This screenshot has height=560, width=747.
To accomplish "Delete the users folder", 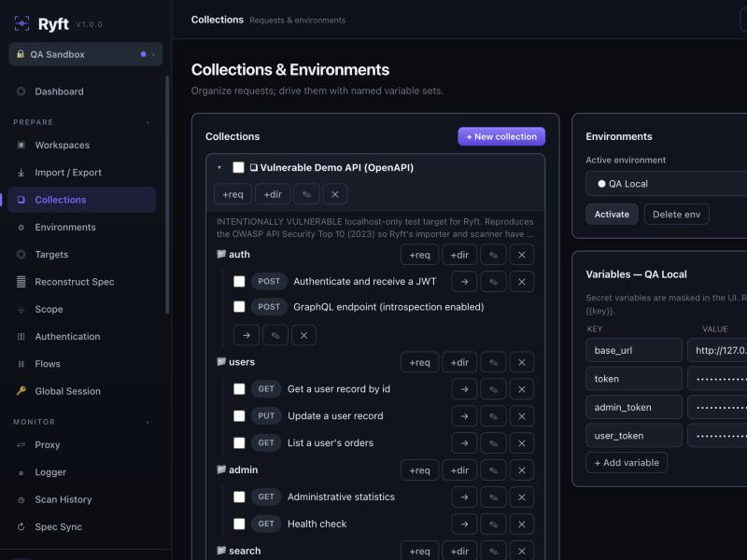I will (x=522, y=362).
